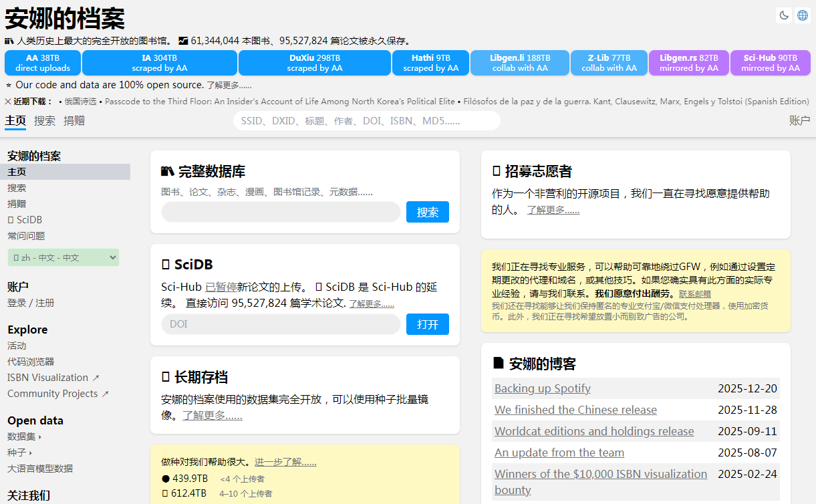Click the library icon beside 完整数据库
This screenshot has height=504, width=816.
[x=168, y=171]
